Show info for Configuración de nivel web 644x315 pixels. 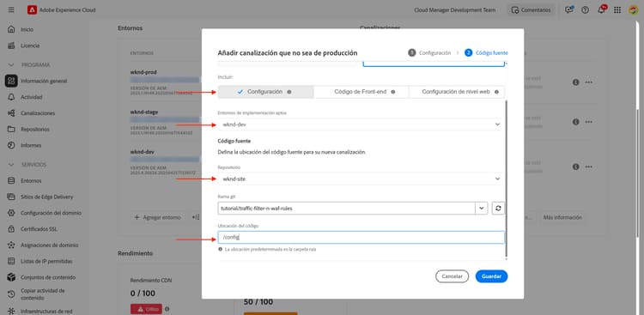pos(496,92)
